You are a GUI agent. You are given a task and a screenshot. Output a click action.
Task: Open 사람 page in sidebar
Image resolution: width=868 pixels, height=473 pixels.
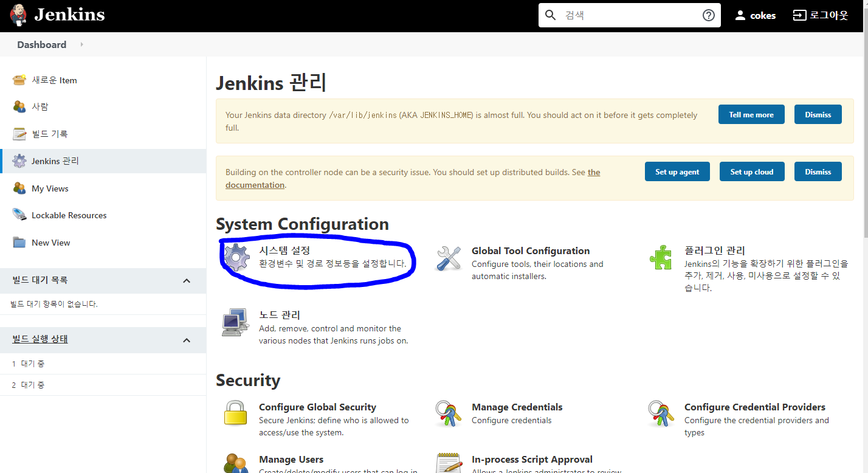pos(40,106)
